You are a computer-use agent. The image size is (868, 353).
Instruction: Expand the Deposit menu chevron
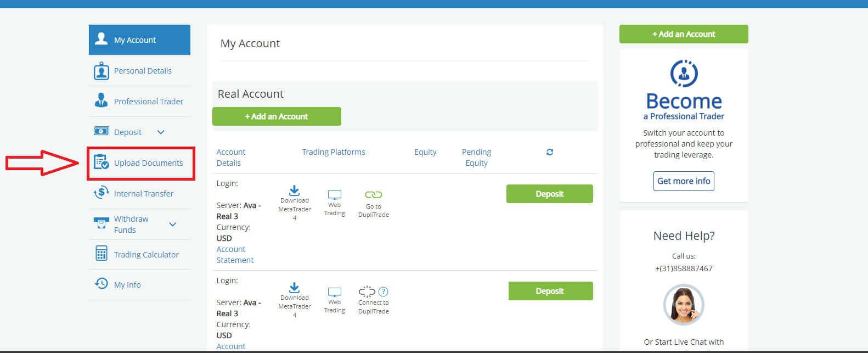(x=161, y=132)
